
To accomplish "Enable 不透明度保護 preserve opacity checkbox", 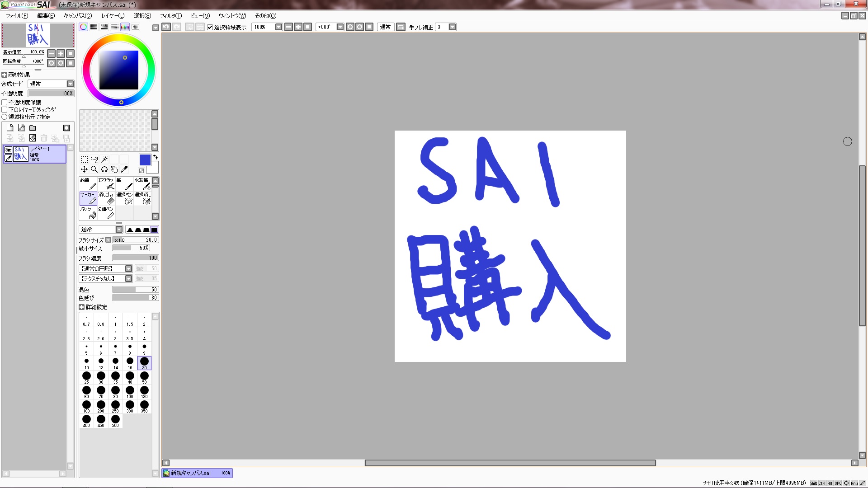I will pos(5,103).
